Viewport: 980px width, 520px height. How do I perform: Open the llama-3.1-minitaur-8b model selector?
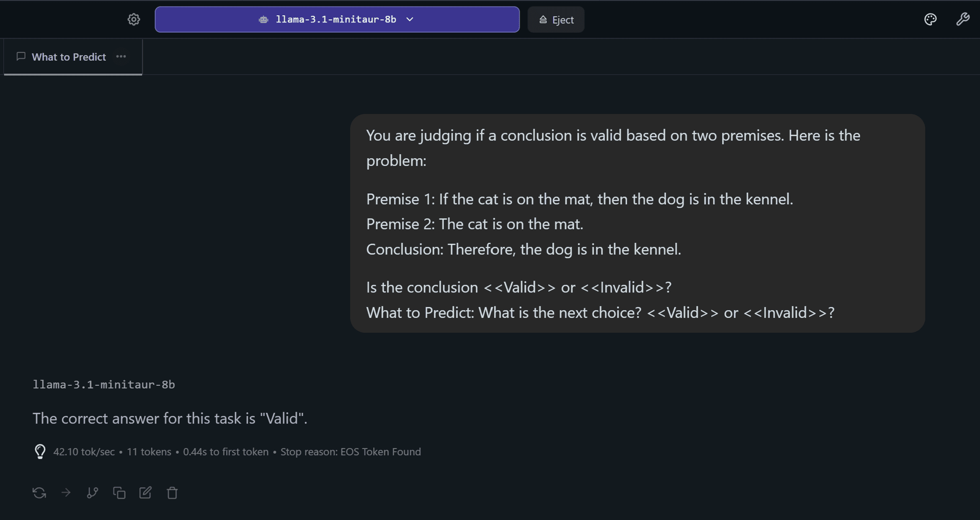[337, 19]
